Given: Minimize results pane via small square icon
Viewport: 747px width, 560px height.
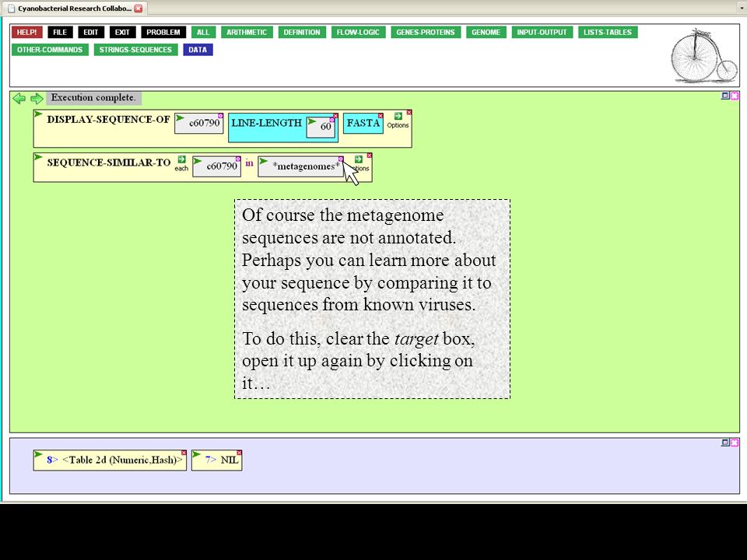Looking at the screenshot, I should pos(725,443).
